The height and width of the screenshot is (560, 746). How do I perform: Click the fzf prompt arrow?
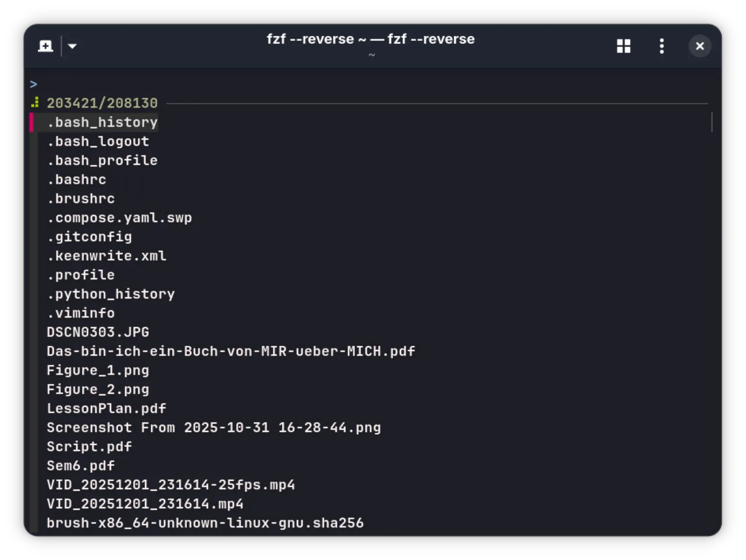click(x=33, y=83)
